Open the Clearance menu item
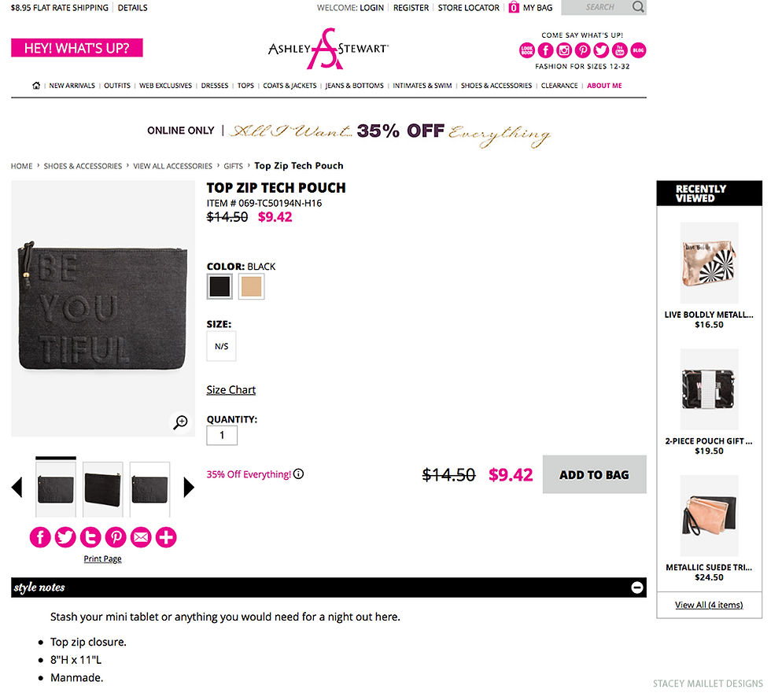Image resolution: width=771 pixels, height=700 pixels. (559, 86)
